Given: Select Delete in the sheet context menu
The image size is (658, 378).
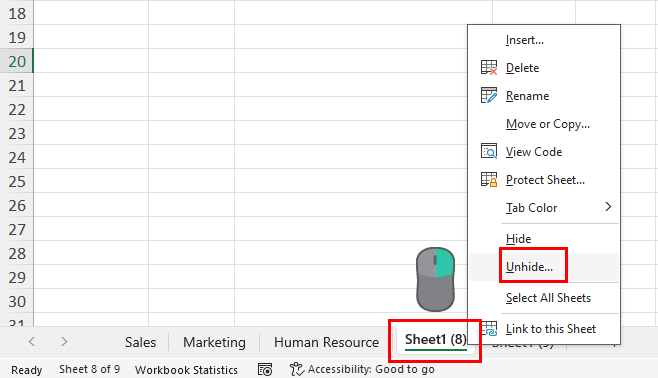Looking at the screenshot, I should click(x=522, y=68).
